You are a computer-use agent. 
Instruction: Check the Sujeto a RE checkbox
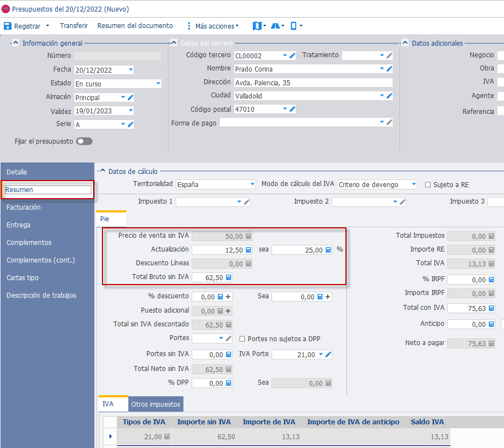[428, 185]
